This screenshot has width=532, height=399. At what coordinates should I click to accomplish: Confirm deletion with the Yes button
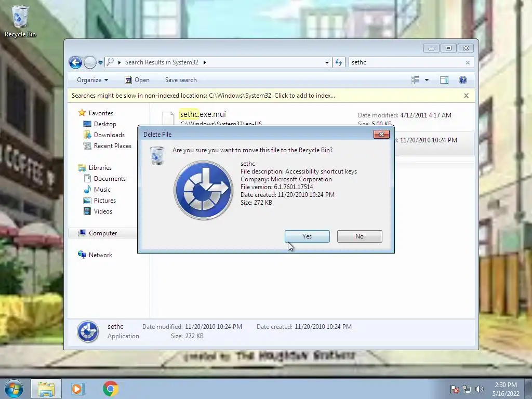click(x=307, y=236)
